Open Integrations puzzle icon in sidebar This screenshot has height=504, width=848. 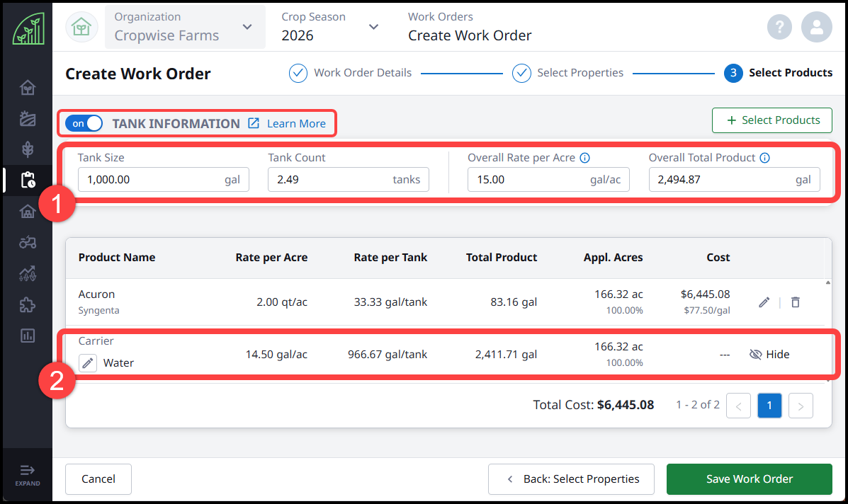(28, 304)
